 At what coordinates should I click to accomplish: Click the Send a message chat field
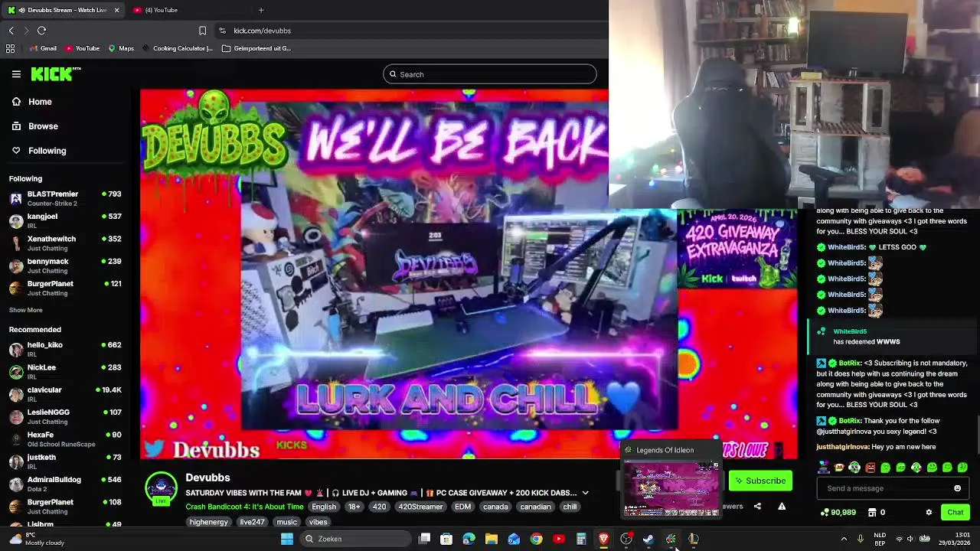click(x=887, y=488)
